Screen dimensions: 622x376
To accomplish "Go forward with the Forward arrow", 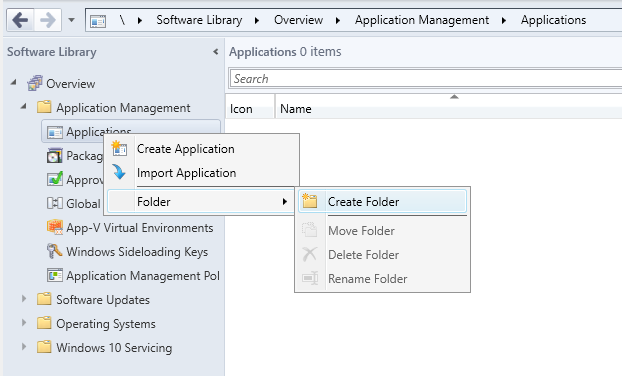I will (48, 20).
